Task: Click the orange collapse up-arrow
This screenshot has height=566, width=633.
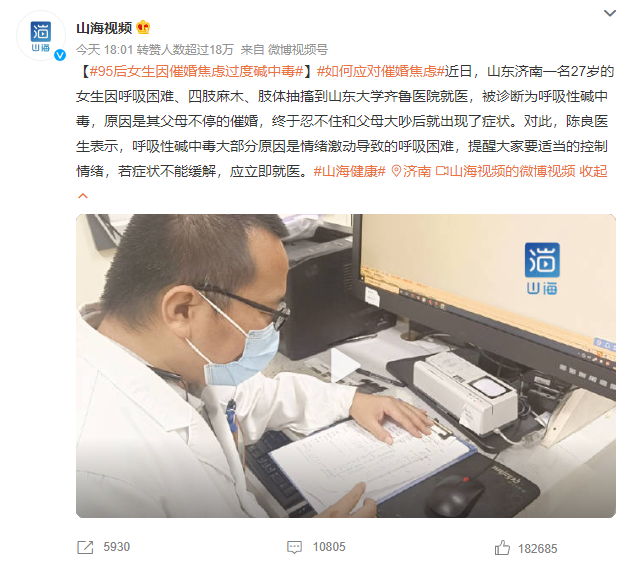Action: click(x=83, y=196)
